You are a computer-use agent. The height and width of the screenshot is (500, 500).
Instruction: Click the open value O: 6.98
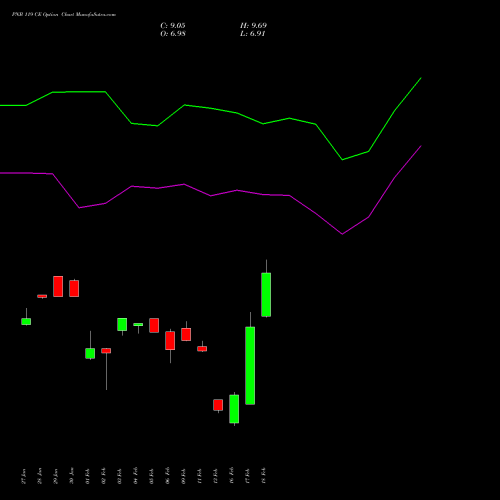(x=173, y=34)
